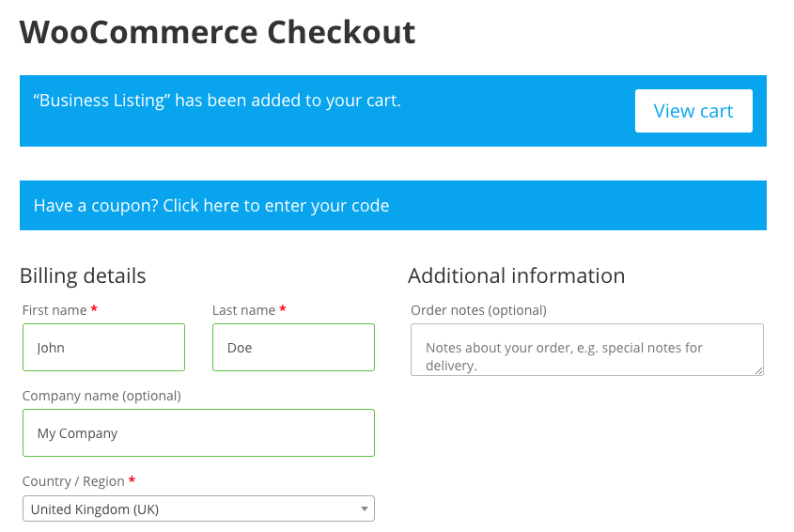Focus the First name field containing John

103,348
